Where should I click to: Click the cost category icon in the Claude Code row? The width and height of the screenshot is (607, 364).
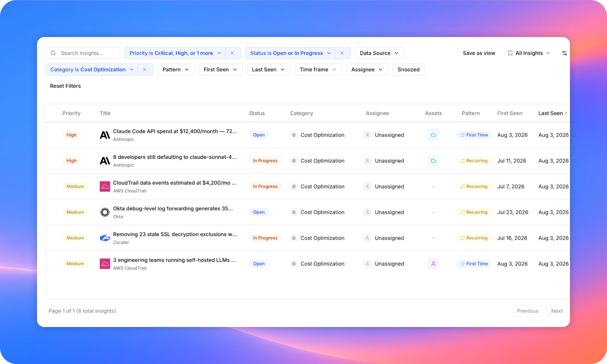click(294, 135)
